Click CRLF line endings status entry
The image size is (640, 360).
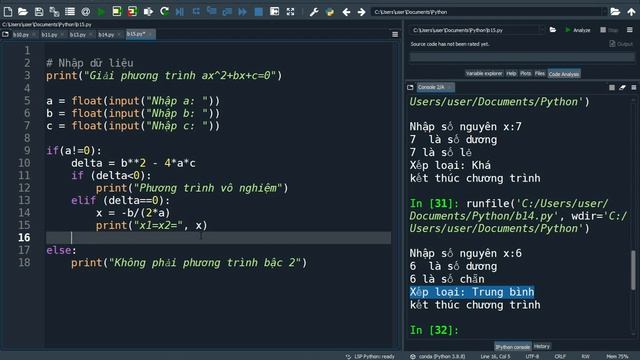(560, 356)
